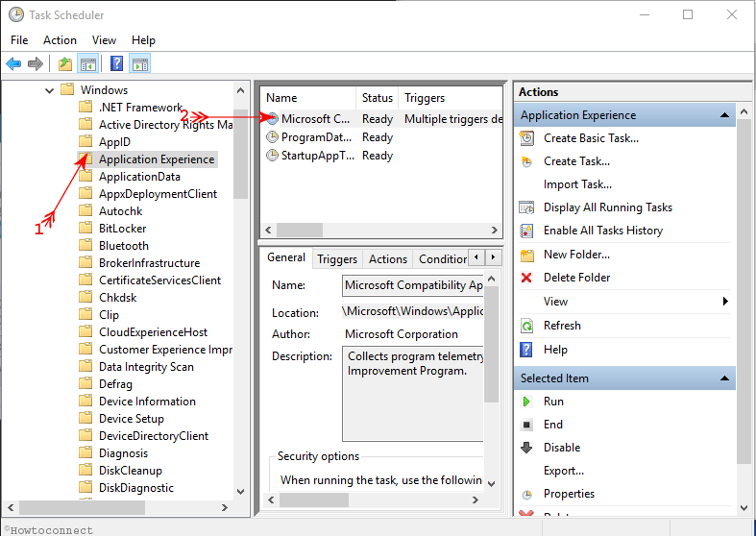Select the Customer Experience Impr folder
This screenshot has width=756, height=536.
(165, 350)
